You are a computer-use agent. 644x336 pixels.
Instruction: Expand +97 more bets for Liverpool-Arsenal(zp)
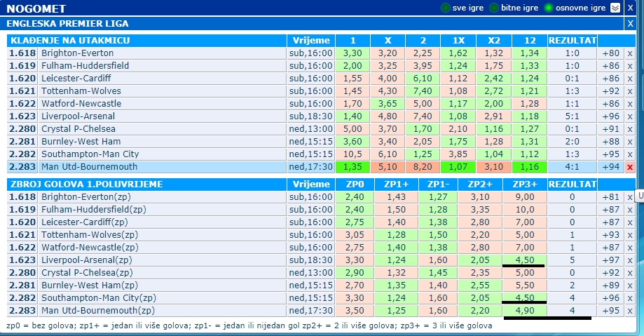pos(611,260)
